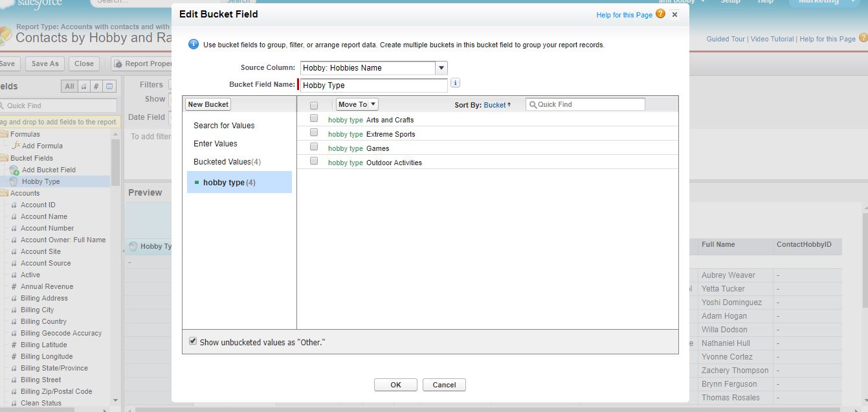Click the Add Formula fx icon

pyautogui.click(x=17, y=146)
